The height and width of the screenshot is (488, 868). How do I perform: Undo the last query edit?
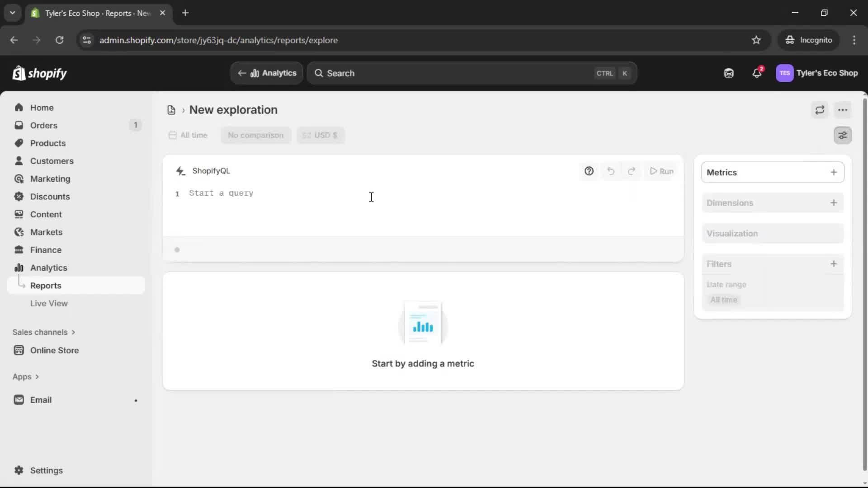coord(611,171)
